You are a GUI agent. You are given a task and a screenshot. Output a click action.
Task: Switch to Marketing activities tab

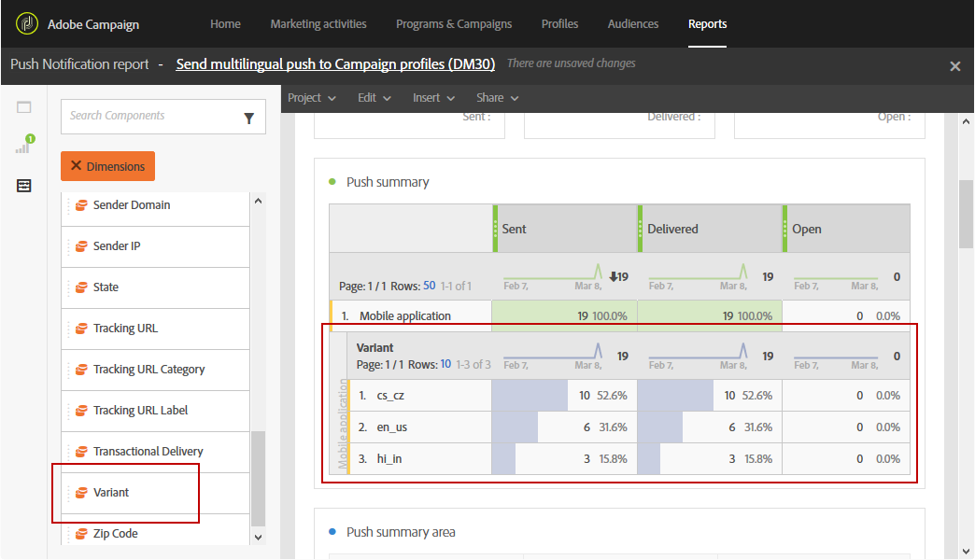(318, 23)
